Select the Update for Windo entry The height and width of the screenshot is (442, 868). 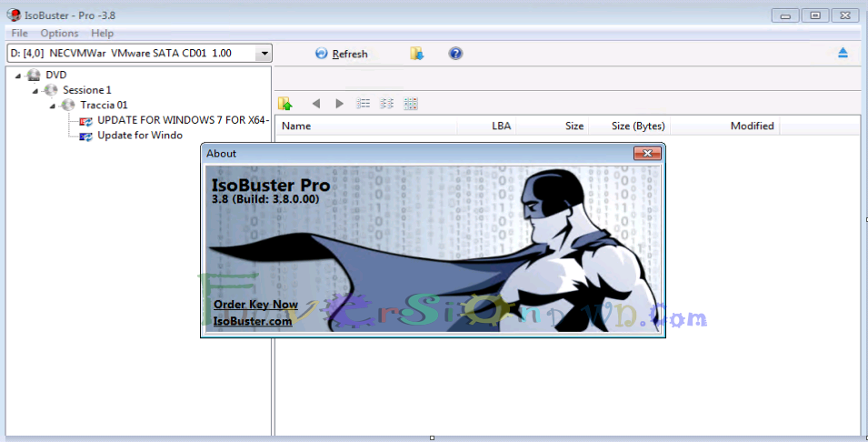(140, 136)
